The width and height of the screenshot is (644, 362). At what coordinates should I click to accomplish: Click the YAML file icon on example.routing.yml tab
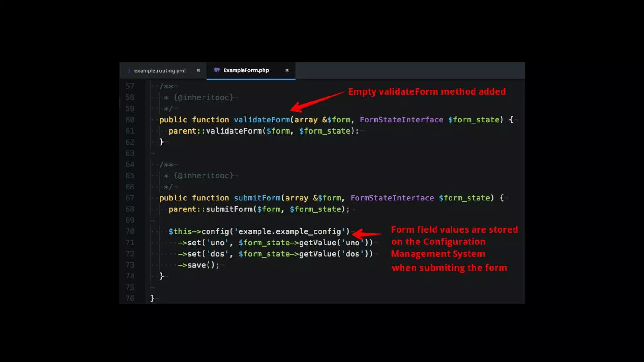click(129, 70)
